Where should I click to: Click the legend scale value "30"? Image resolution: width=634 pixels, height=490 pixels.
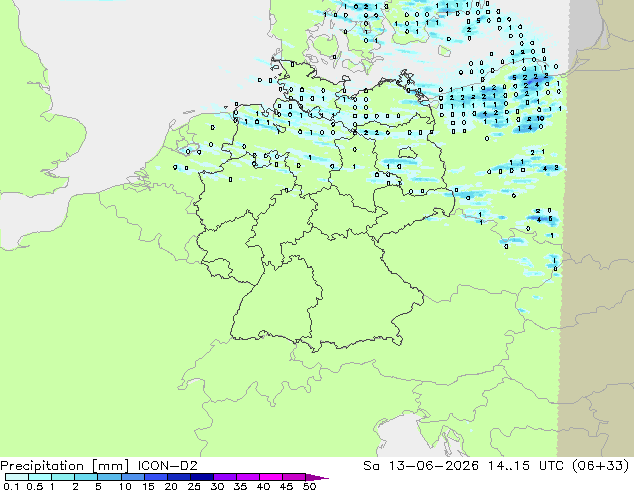click(x=217, y=486)
